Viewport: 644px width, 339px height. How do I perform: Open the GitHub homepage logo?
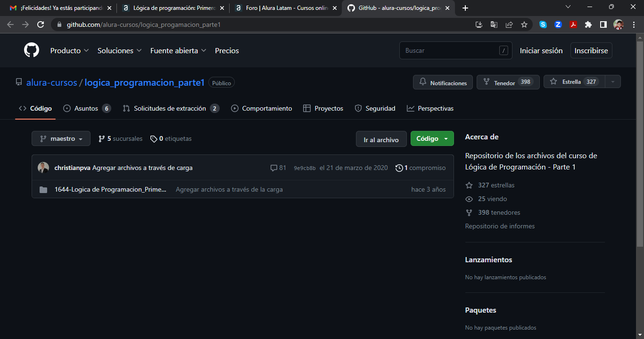pos(32,50)
